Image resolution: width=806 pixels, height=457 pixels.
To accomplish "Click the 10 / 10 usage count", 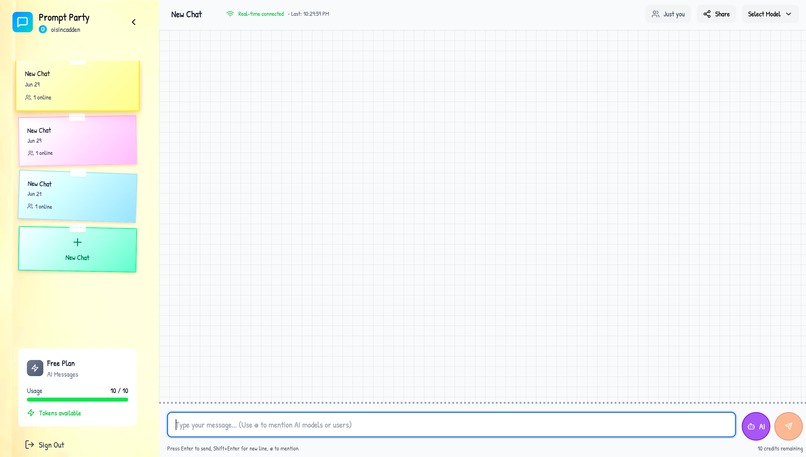I will point(119,391).
